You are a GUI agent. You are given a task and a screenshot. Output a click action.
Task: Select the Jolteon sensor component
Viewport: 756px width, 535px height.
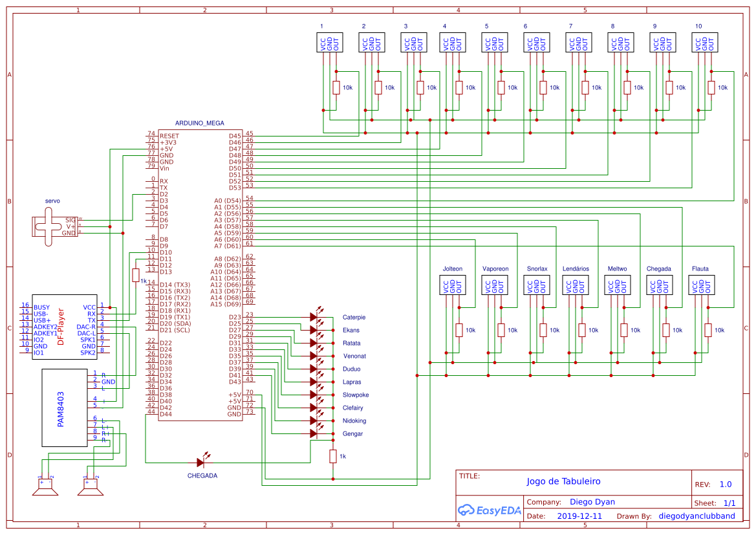pos(452,285)
